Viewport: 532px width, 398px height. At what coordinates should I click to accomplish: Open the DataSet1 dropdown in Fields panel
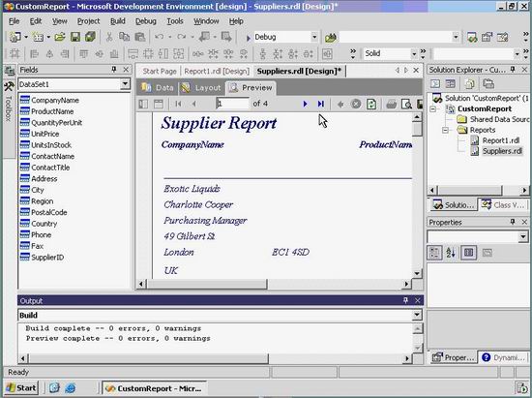tap(125, 84)
